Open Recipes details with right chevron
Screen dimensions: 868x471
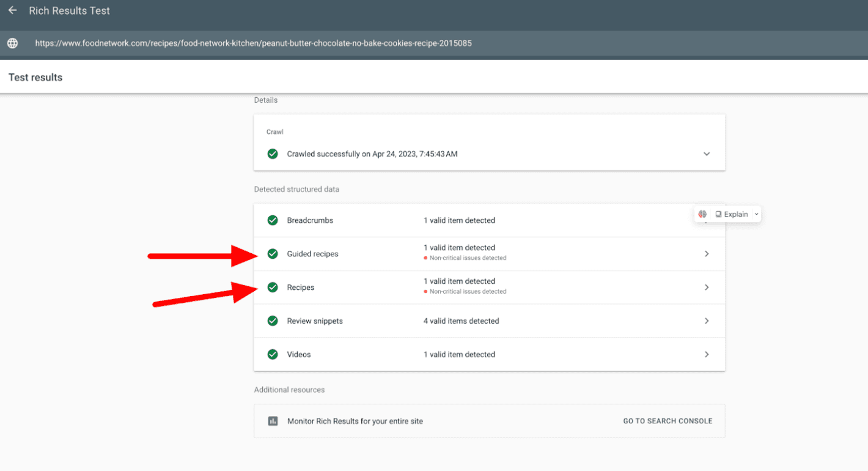pyautogui.click(x=707, y=287)
